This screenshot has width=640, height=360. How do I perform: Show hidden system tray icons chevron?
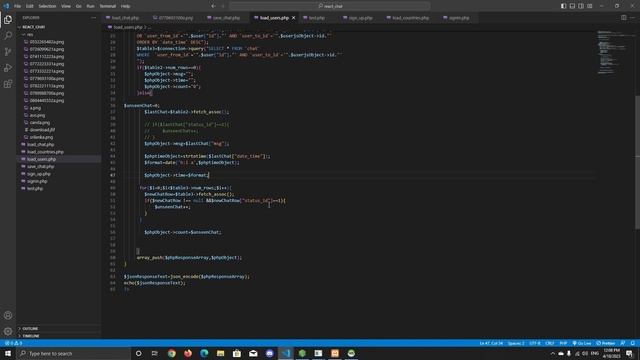pos(553,353)
